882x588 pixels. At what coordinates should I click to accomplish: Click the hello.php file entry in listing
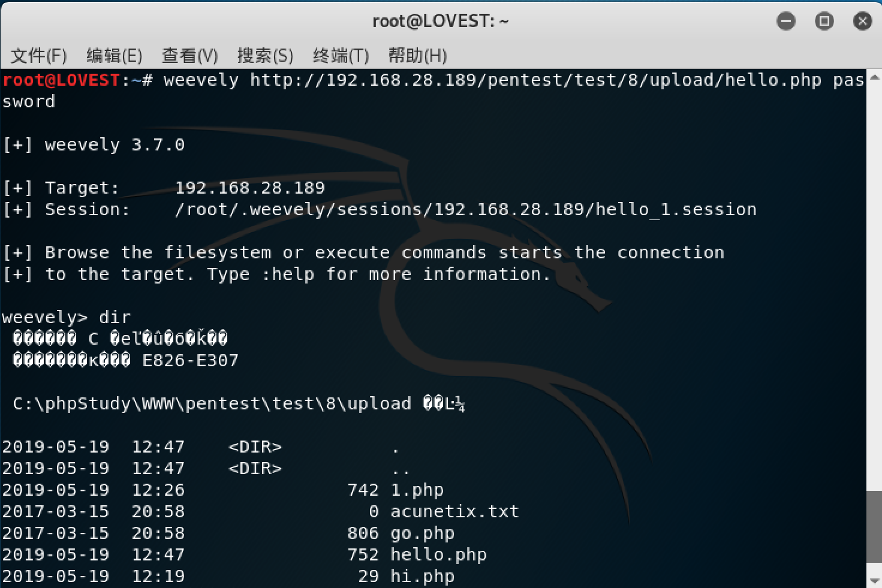[x=438, y=555]
